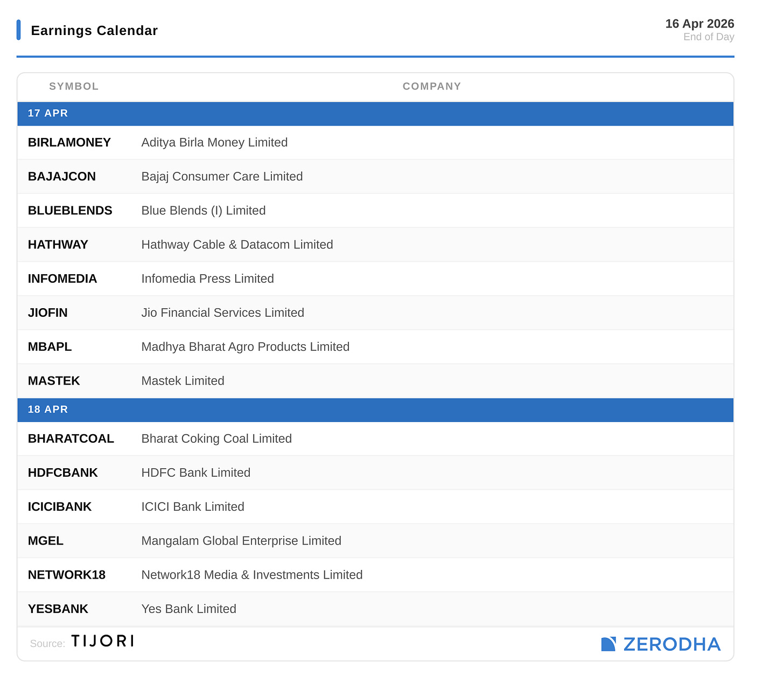
Task: Select the BIRLAMONEY symbol
Action: point(69,142)
